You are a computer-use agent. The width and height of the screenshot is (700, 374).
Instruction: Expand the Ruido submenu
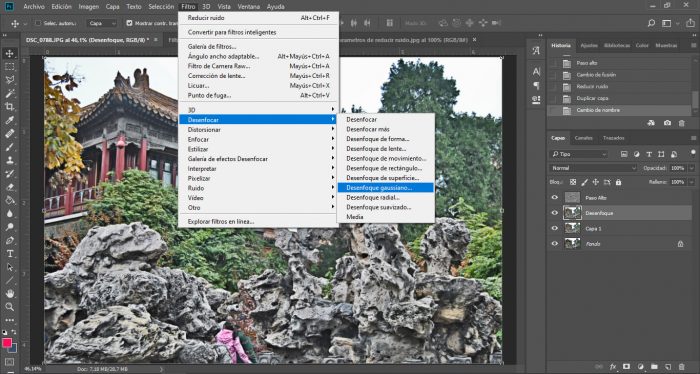click(258, 188)
